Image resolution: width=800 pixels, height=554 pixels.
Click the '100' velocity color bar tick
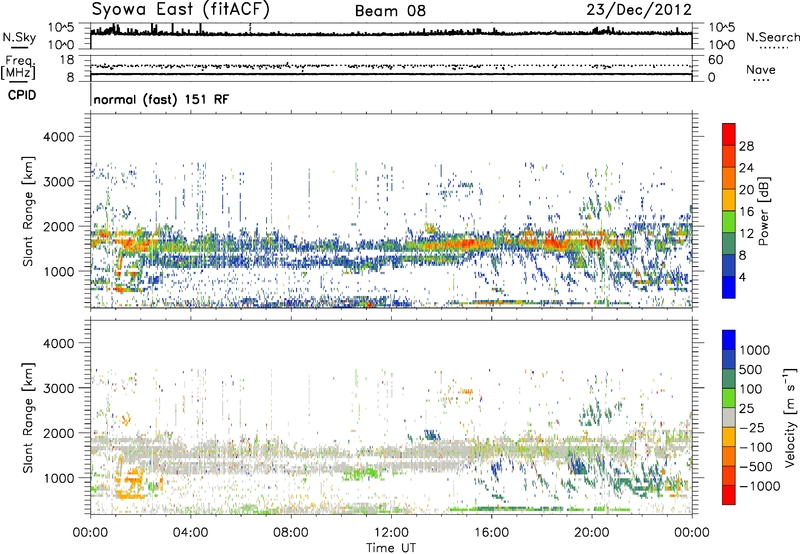tap(751, 389)
